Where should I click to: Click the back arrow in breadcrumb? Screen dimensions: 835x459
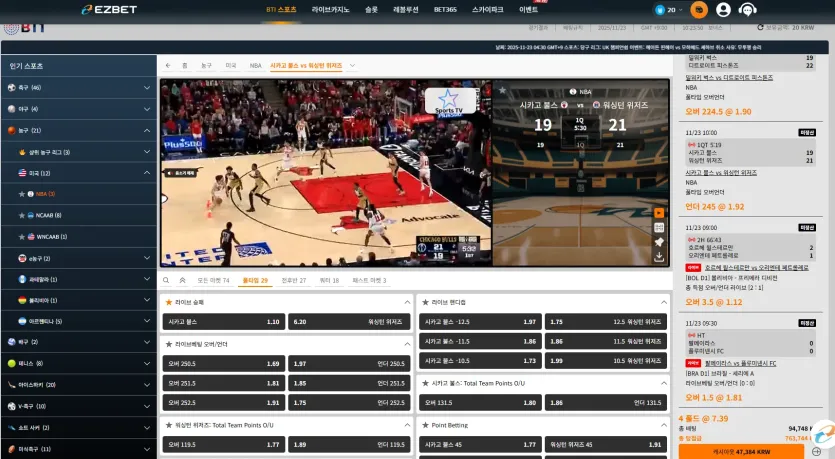[x=168, y=65]
